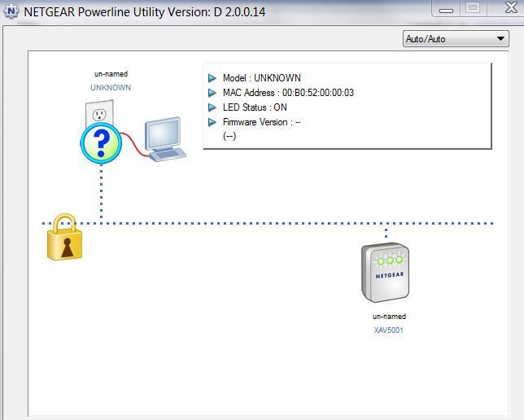The width and height of the screenshot is (524, 420).
Task: Click the gold padlock security icon
Action: click(64, 237)
